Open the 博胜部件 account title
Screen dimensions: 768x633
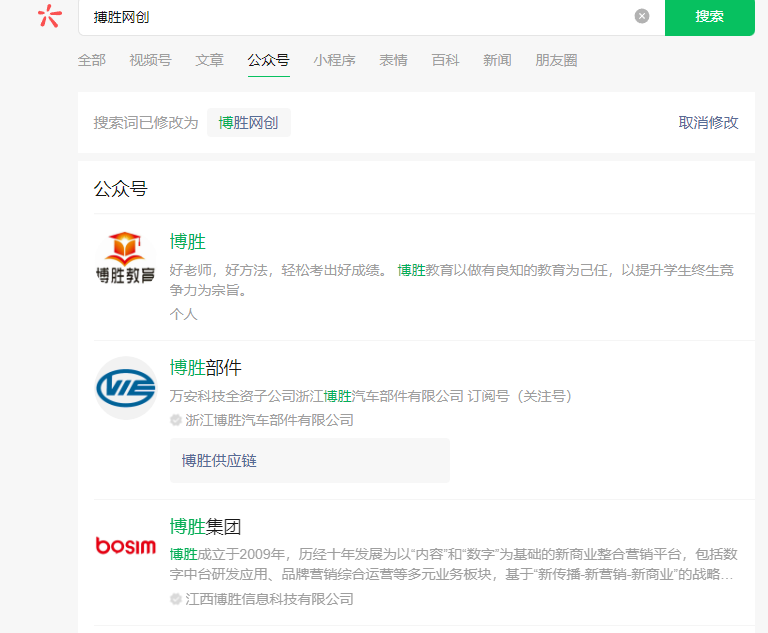206,367
